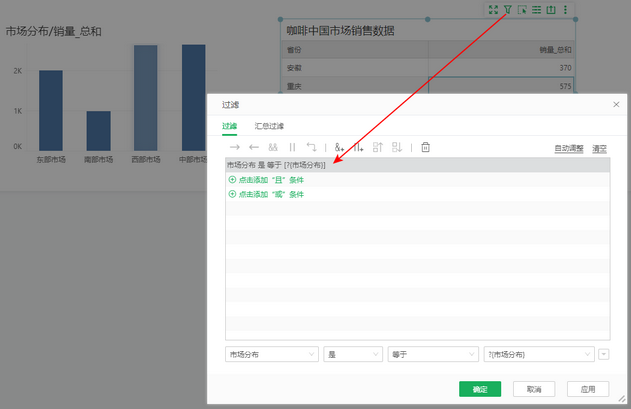
Task: Click the 清空 clear link
Action: click(x=600, y=148)
